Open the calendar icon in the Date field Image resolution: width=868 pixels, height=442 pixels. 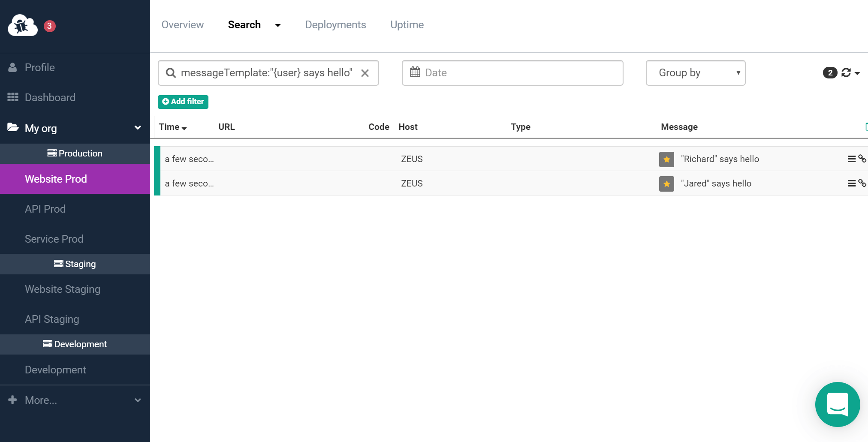click(x=415, y=72)
